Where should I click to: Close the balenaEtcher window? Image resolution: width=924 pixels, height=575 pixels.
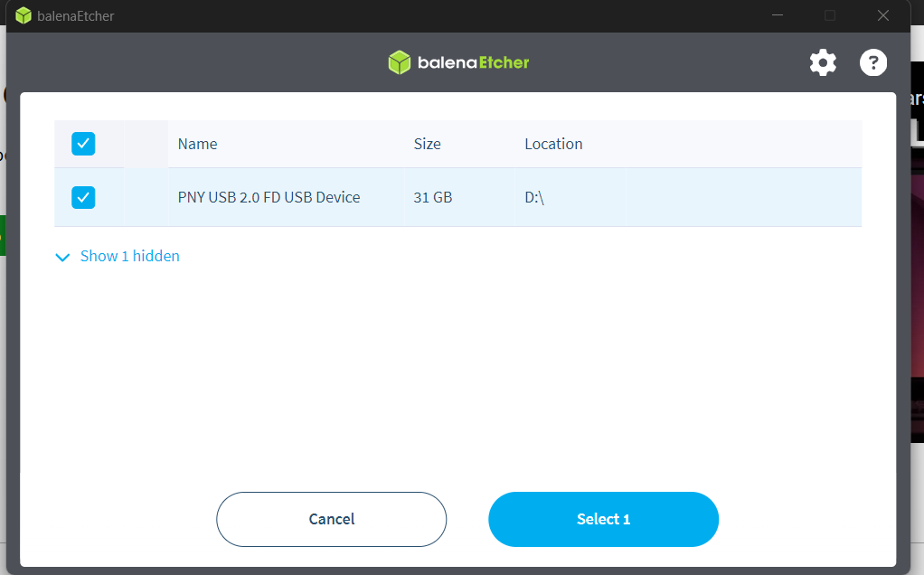[x=883, y=15]
